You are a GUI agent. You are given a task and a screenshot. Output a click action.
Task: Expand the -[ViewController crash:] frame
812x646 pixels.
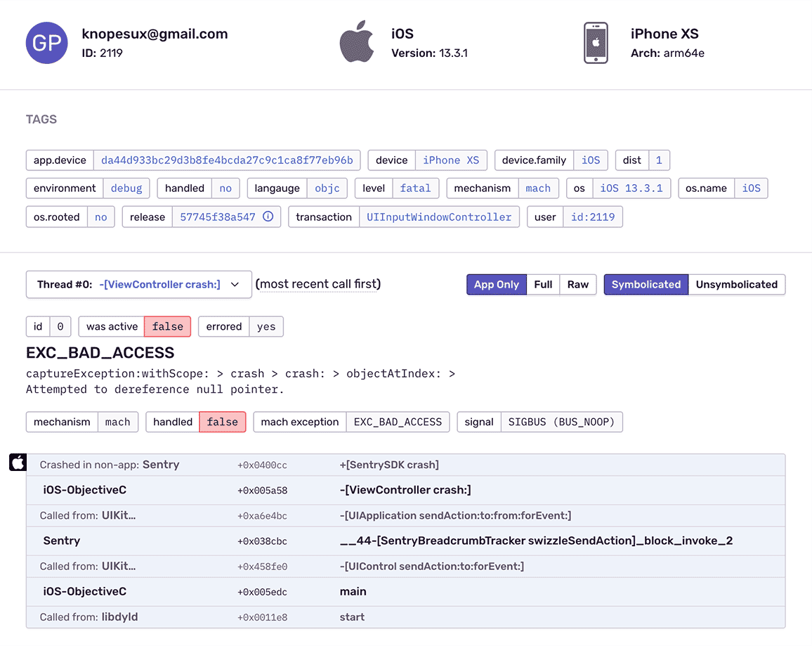pyautogui.click(x=405, y=490)
